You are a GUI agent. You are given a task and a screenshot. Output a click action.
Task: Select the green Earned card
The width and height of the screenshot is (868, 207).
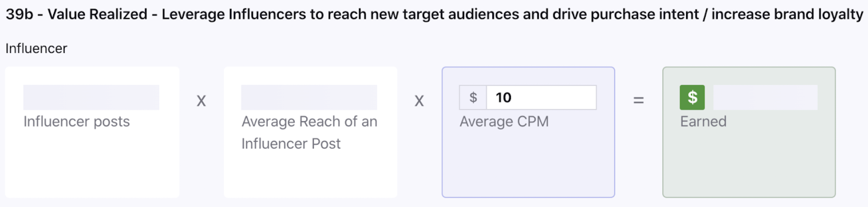749,132
